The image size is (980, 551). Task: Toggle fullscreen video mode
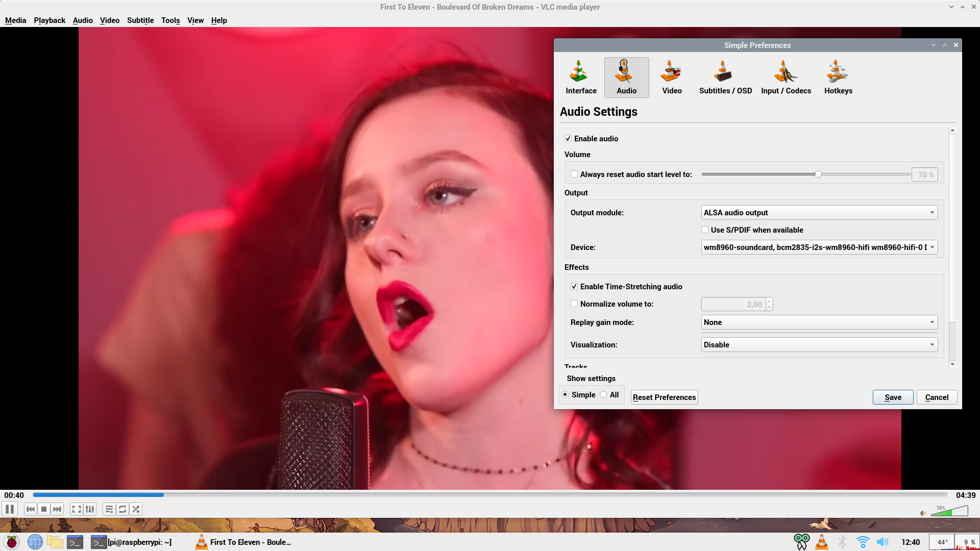click(77, 509)
